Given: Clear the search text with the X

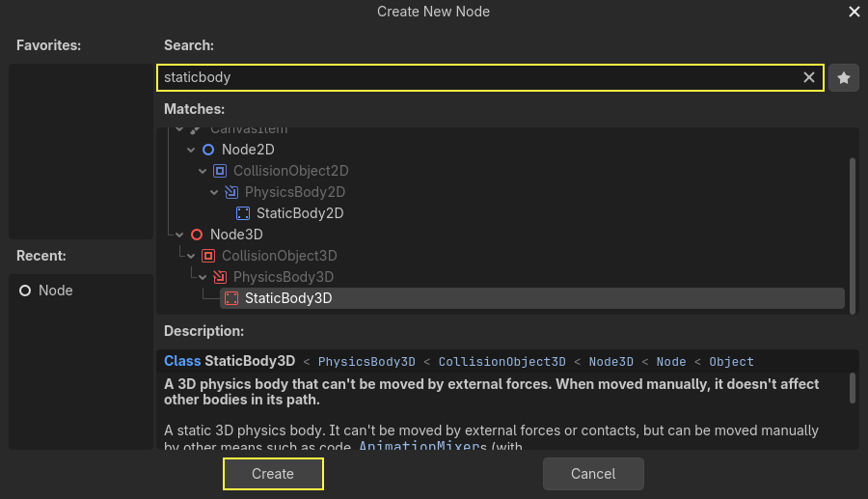Looking at the screenshot, I should pos(809,77).
